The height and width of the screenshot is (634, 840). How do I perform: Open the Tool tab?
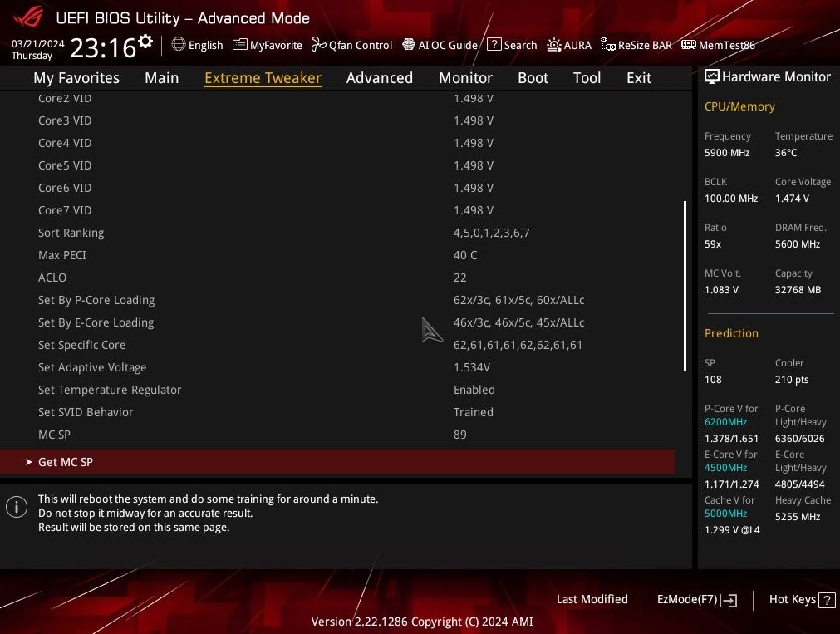point(587,78)
